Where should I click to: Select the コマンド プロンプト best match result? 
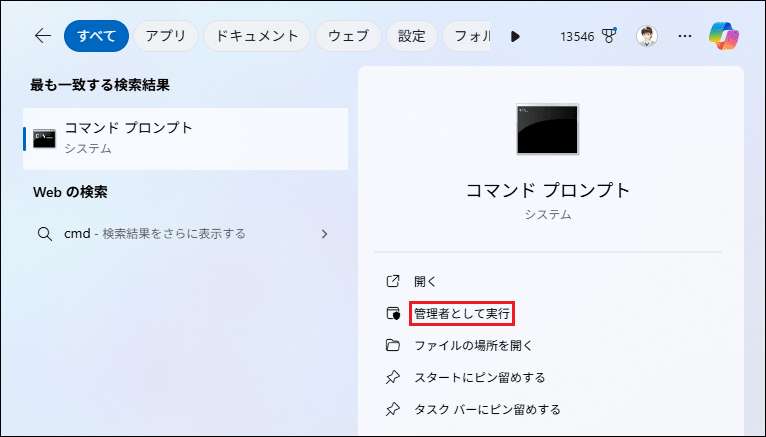pos(185,138)
